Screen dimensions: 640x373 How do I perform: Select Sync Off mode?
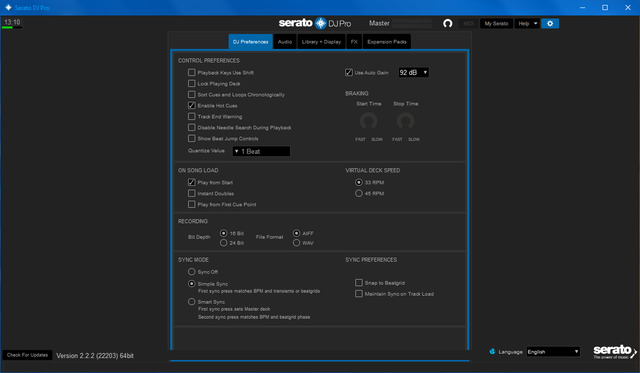click(191, 271)
